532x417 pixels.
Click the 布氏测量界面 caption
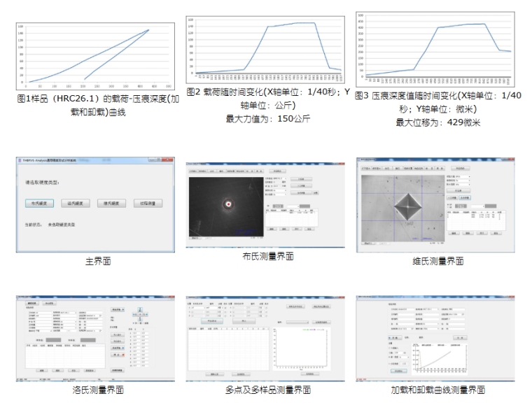point(266,257)
